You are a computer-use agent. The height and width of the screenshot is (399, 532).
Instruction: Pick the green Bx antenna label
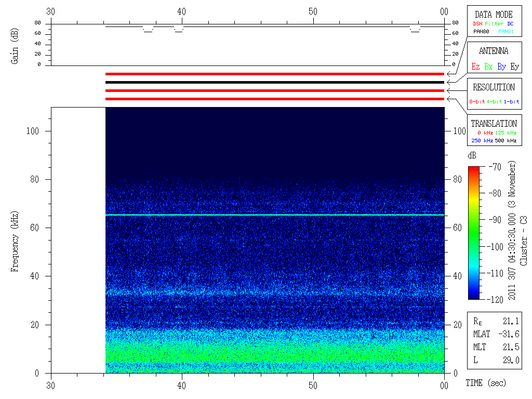488,66
